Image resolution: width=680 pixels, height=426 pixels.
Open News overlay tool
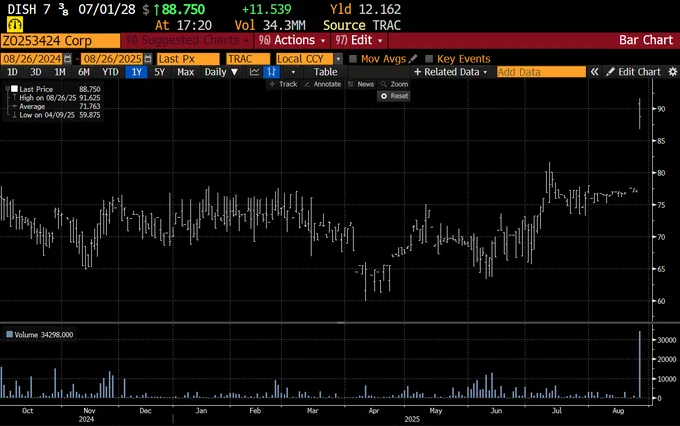tap(361, 84)
